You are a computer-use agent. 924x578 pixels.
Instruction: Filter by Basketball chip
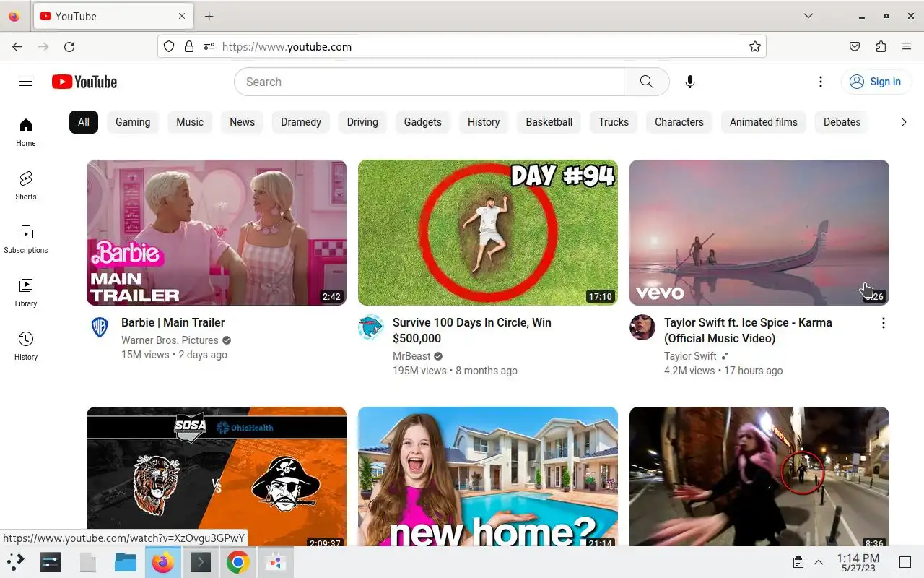point(549,122)
